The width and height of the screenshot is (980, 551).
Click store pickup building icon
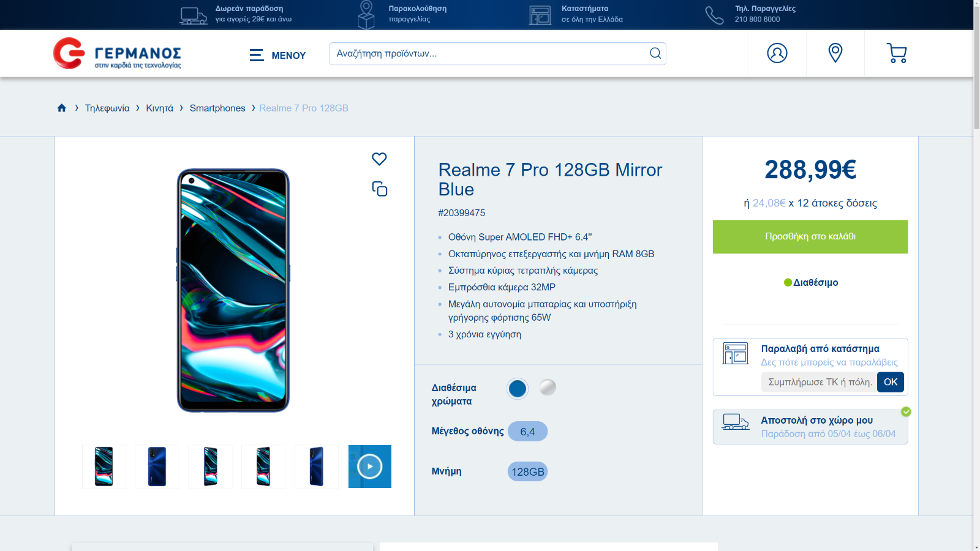pos(736,353)
